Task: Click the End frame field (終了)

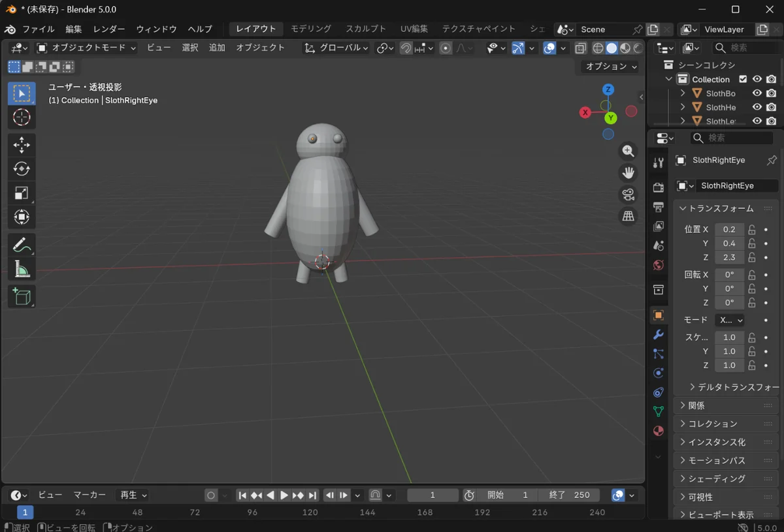Action: (x=570, y=495)
